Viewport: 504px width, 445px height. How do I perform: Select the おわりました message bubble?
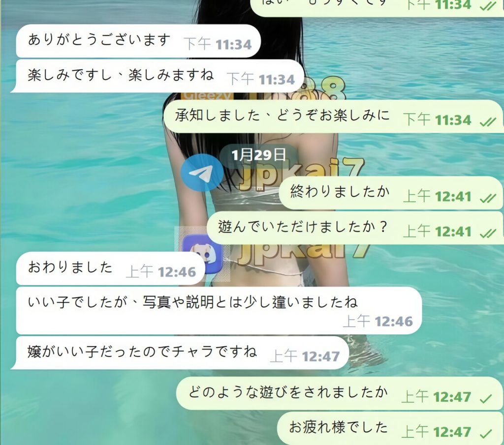(110, 268)
